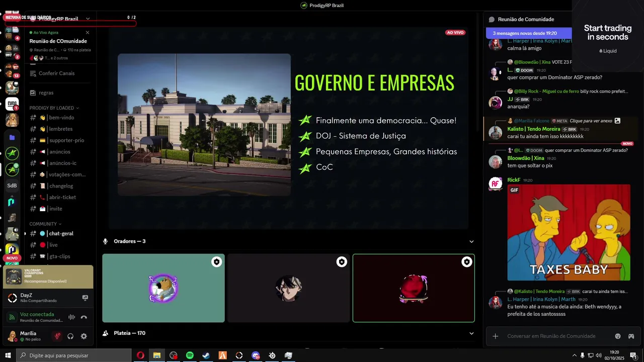Open the government building stream image
Image resolution: width=644 pixels, height=362 pixels.
[x=204, y=125]
